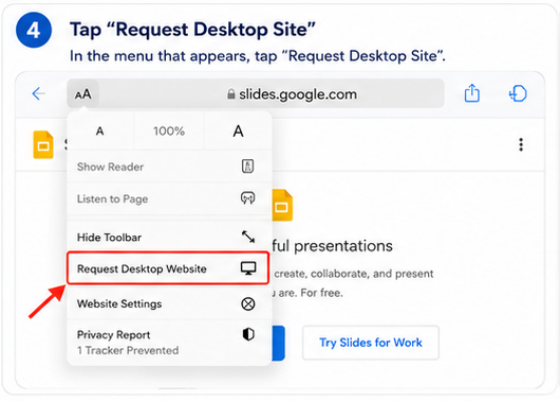Choose Request Desktop Website

168,268
